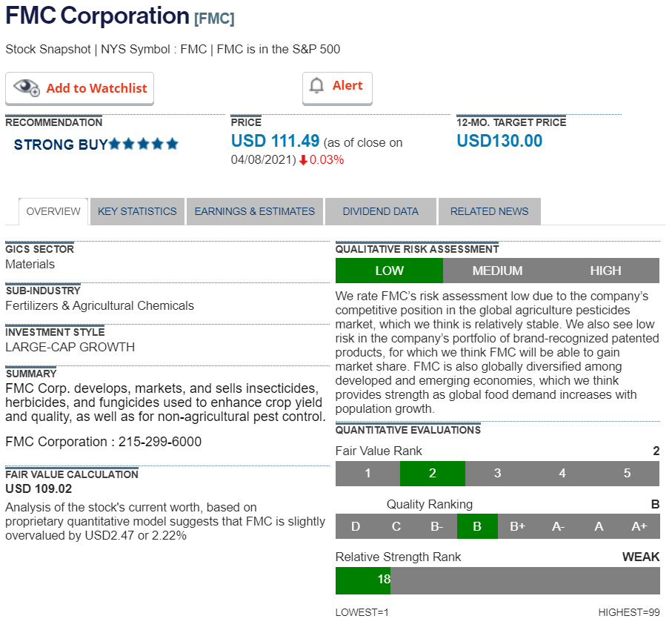This screenshot has width=672, height=633.
Task: Select the Overview tab
Action: (53, 211)
